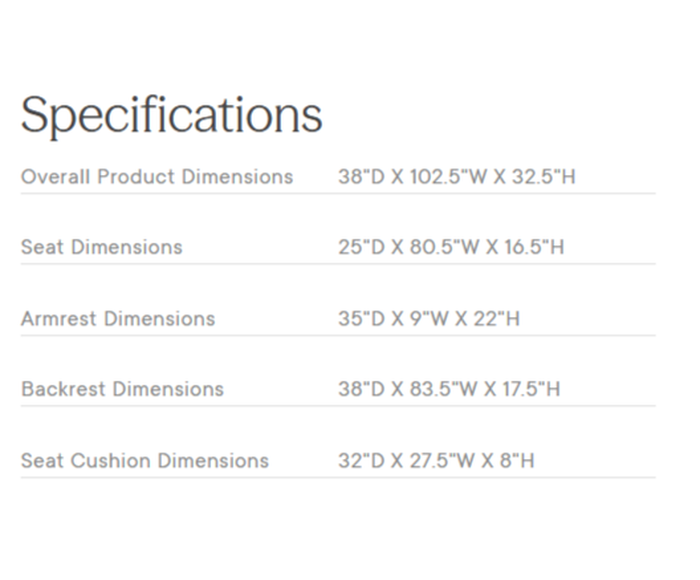Click the Specifications heading

(171, 117)
